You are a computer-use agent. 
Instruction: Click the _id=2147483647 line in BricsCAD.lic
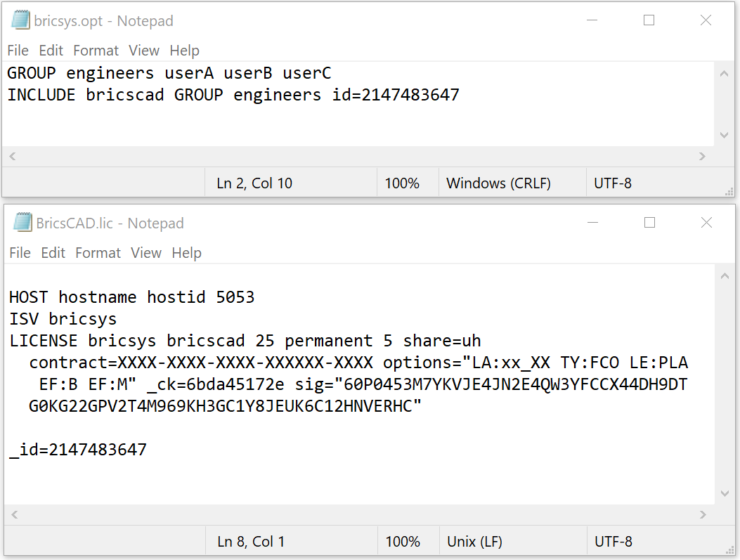pos(78,450)
